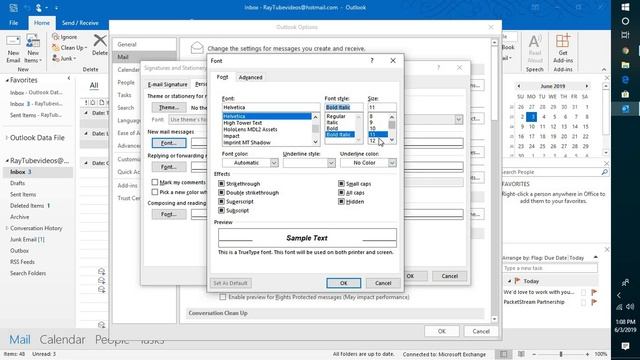This screenshot has height=360, width=640.
Task: Click the Delete X icon in ribbon
Action: pos(100,41)
